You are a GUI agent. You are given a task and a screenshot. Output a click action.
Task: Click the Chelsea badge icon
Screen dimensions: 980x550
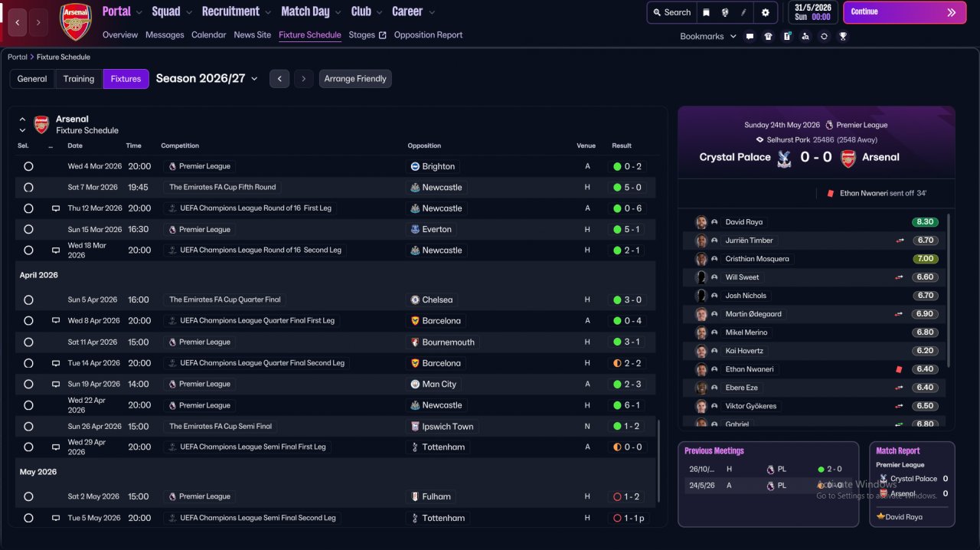pyautogui.click(x=415, y=300)
